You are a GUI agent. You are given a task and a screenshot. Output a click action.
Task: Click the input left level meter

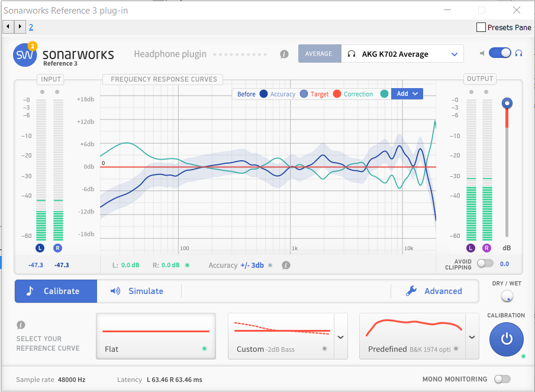pyautogui.click(x=41, y=170)
